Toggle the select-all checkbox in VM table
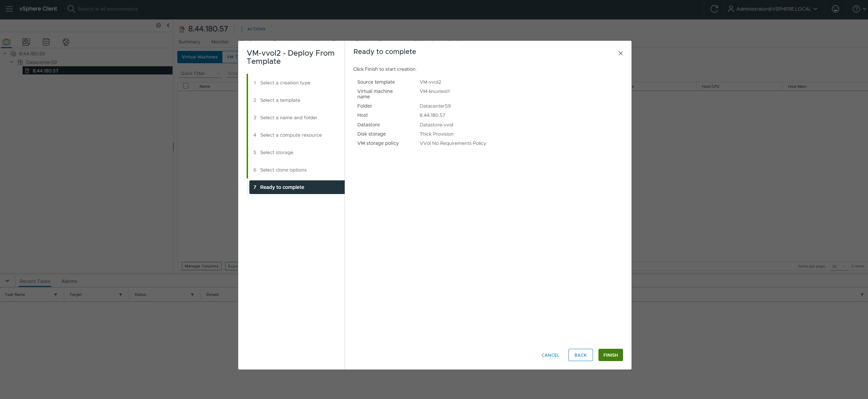The height and width of the screenshot is (399, 868). tap(186, 86)
